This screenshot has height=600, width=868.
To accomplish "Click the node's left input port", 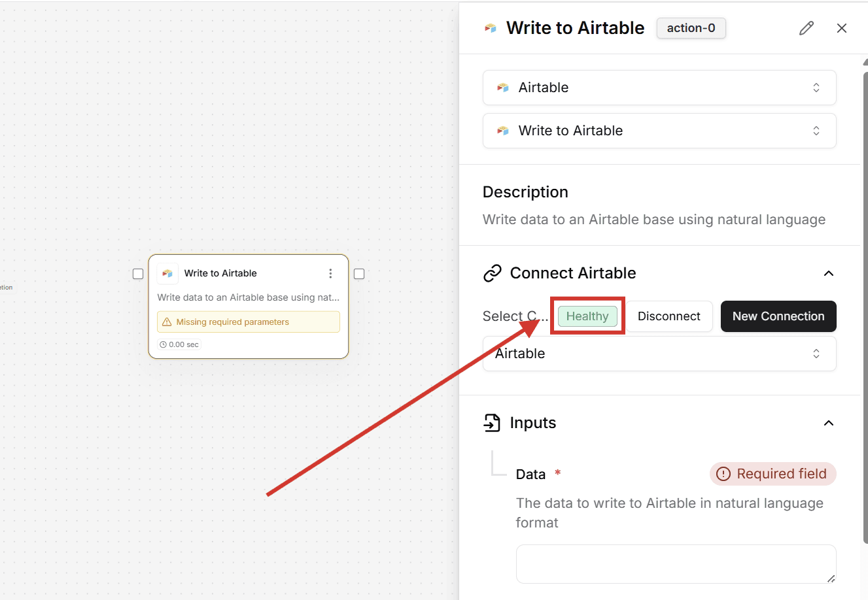I will coord(138,274).
